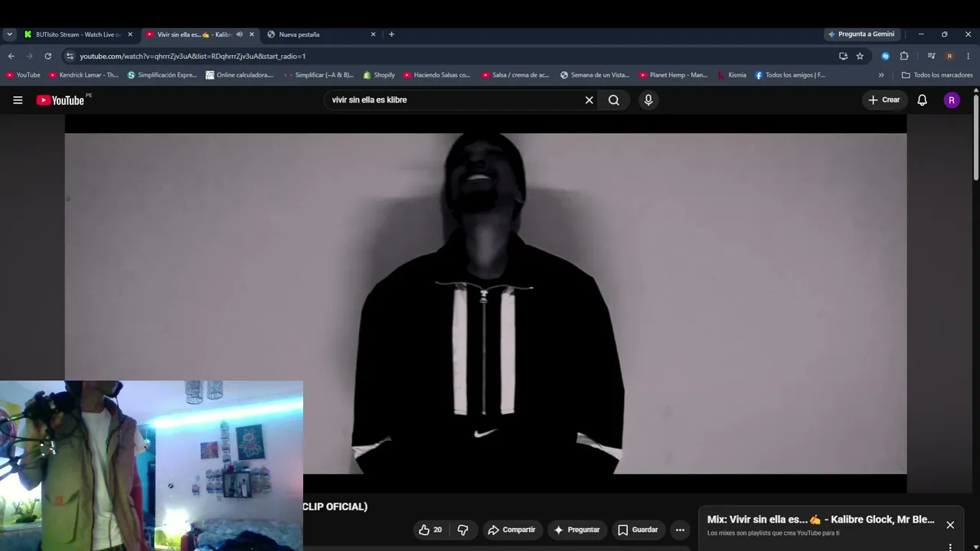Viewport: 980px width, 551px height.
Task: Open the Simplificar (~A & B) bookmark
Action: pos(318,75)
